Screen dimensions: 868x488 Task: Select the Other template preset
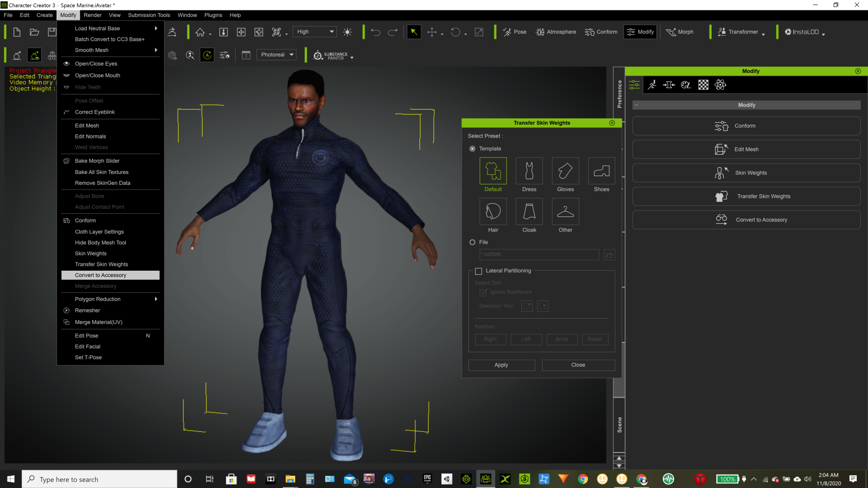(x=566, y=212)
